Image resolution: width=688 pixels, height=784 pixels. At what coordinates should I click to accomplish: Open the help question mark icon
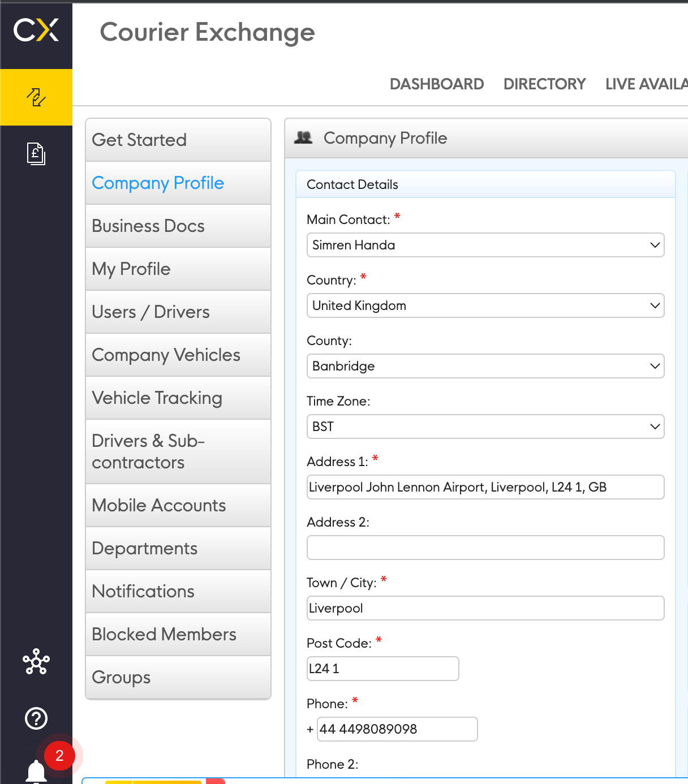(36, 718)
